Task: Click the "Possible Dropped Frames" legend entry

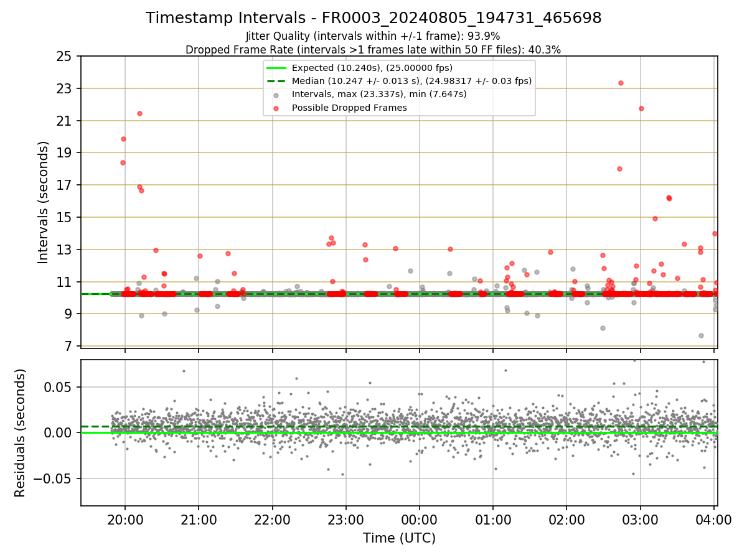Action: [x=349, y=108]
